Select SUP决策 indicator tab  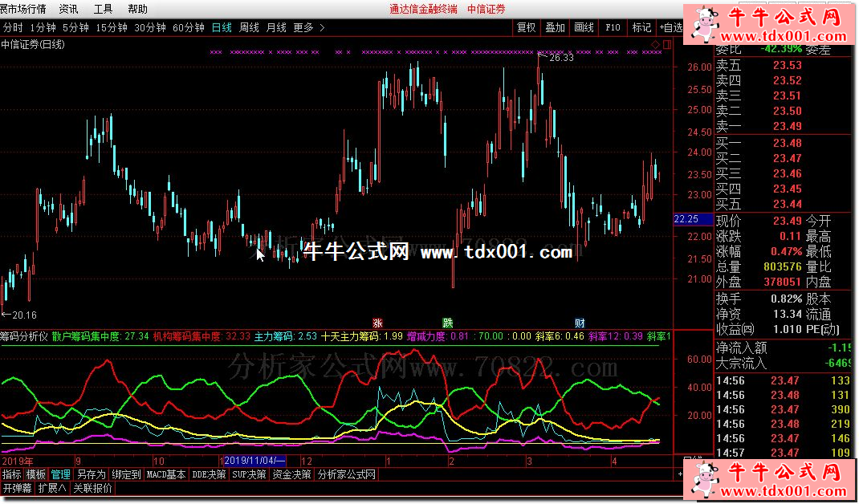point(249,474)
